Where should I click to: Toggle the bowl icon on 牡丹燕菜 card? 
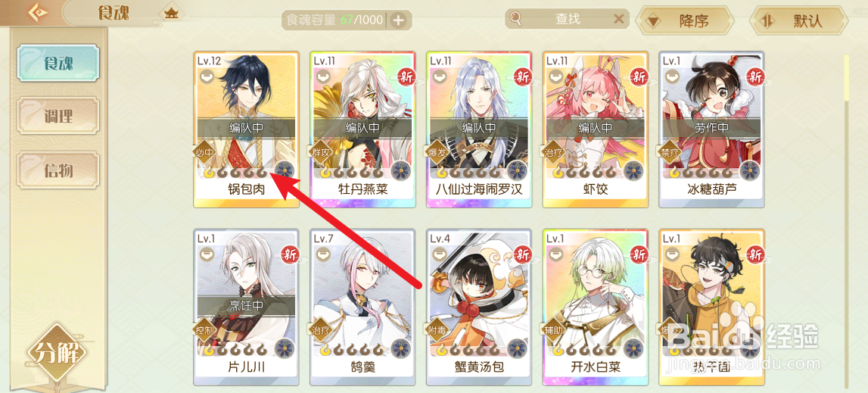coord(324,76)
